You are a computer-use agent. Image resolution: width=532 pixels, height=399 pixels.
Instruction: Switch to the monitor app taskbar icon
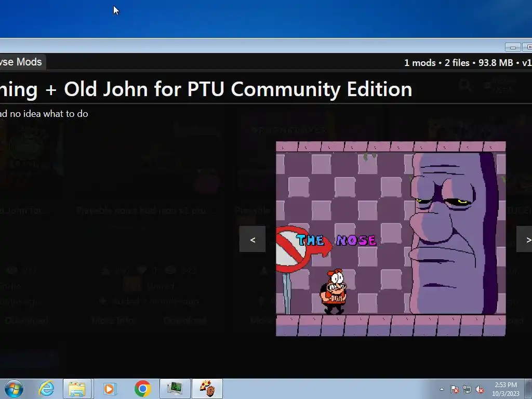175,389
